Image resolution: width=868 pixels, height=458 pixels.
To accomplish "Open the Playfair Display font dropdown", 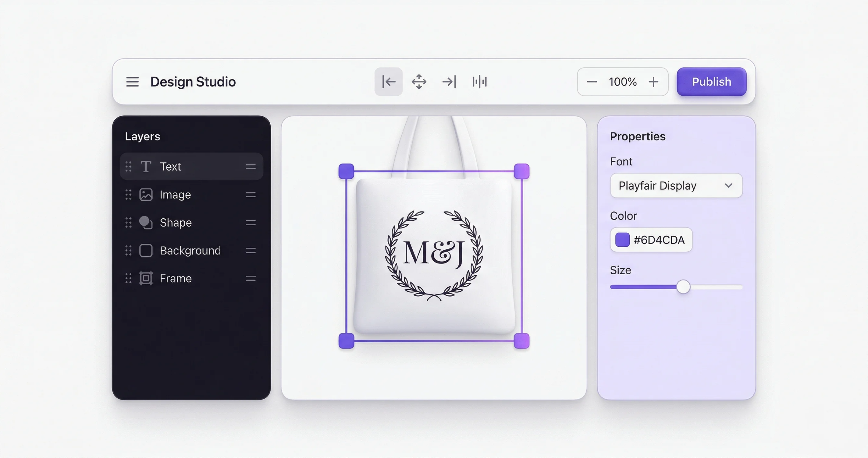I will click(x=676, y=185).
